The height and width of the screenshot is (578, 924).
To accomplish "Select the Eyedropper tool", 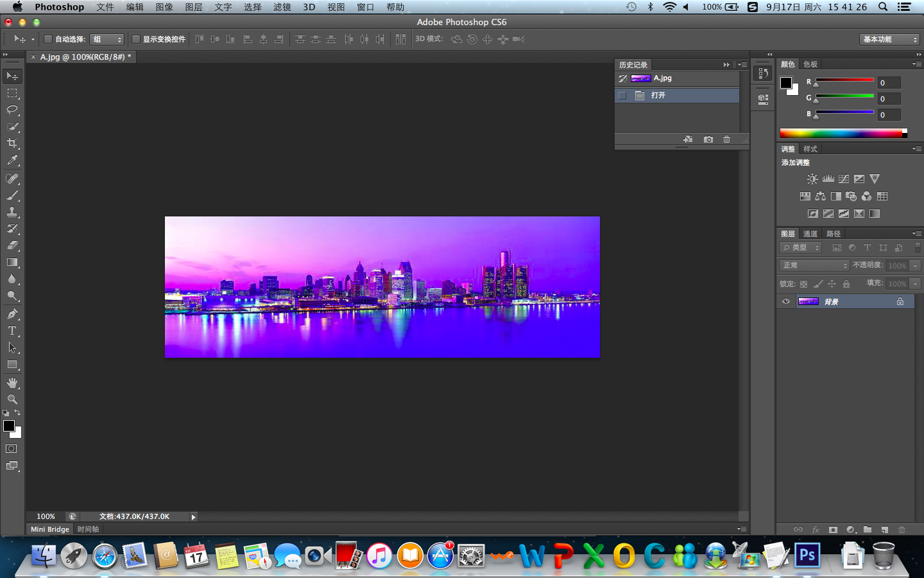I will [x=12, y=161].
